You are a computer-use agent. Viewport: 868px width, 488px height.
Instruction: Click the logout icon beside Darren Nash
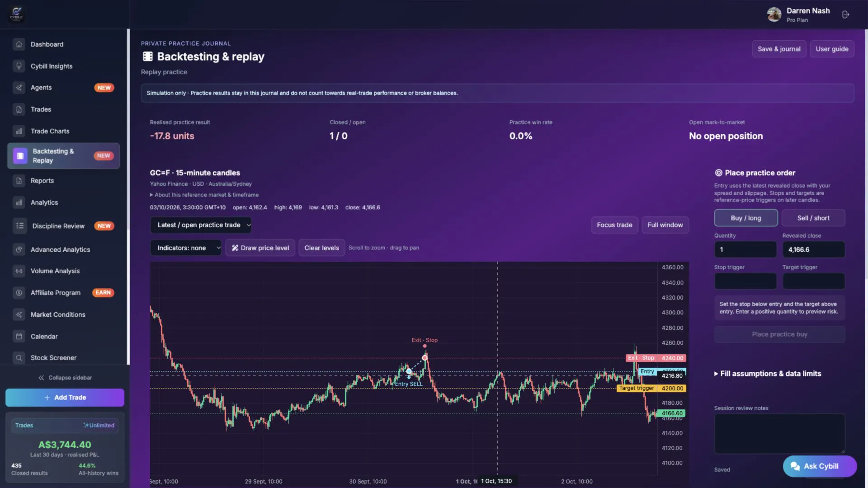click(x=846, y=14)
